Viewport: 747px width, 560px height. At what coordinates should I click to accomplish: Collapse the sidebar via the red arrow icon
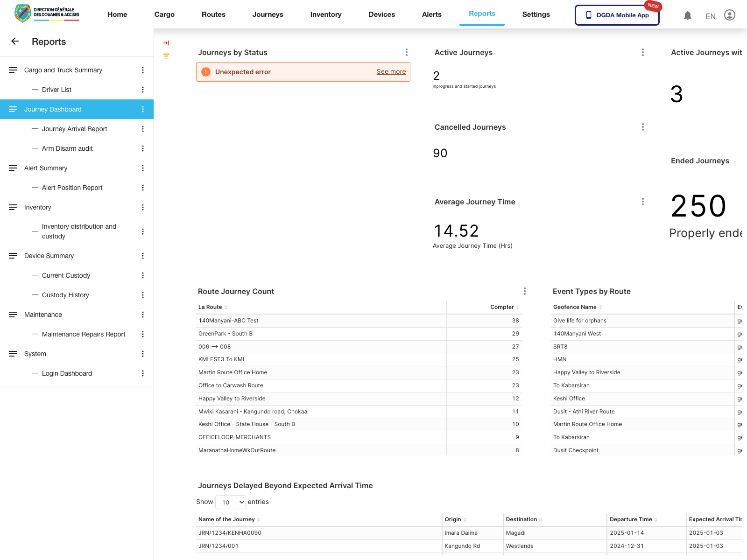pos(166,42)
